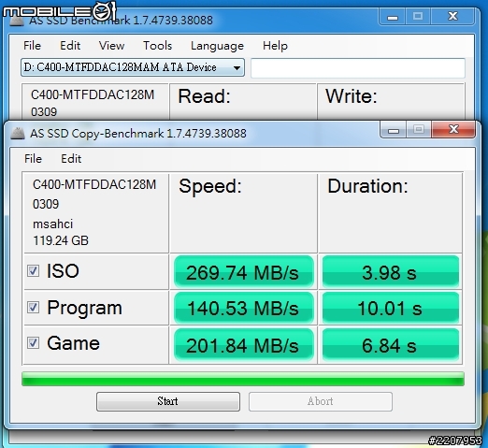488x448 pixels.
Task: Open the drive selection dropdown
Action: 133,67
